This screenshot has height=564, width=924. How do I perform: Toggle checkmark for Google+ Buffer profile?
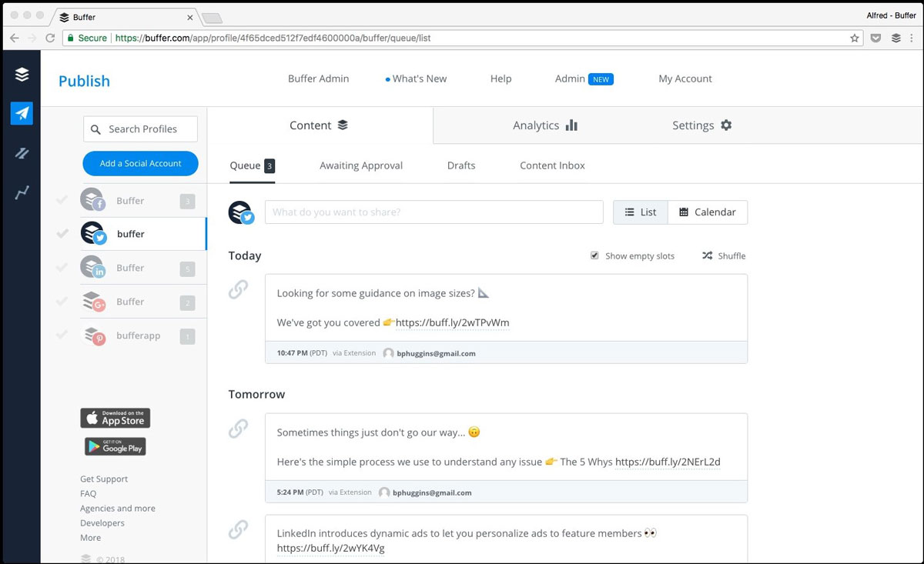point(62,301)
